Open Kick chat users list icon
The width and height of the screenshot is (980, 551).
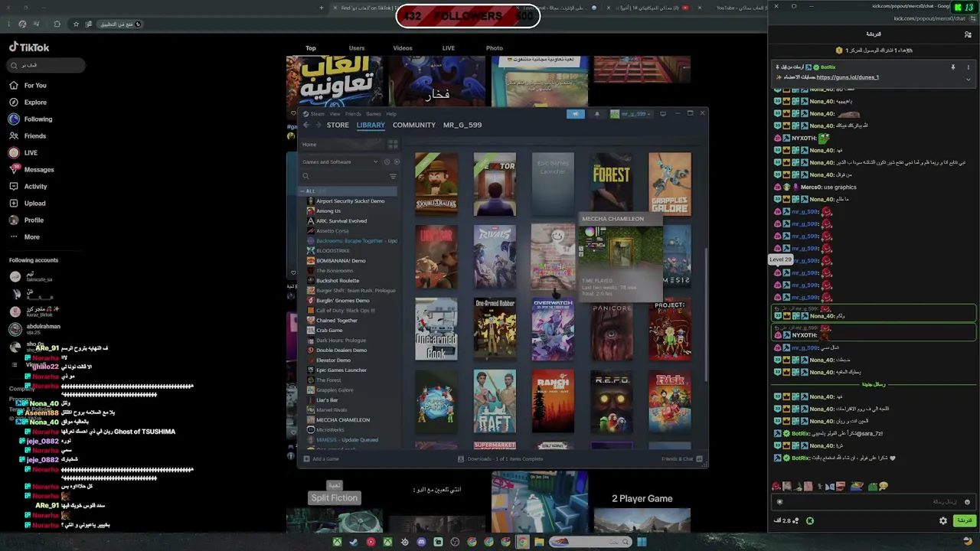point(969,34)
